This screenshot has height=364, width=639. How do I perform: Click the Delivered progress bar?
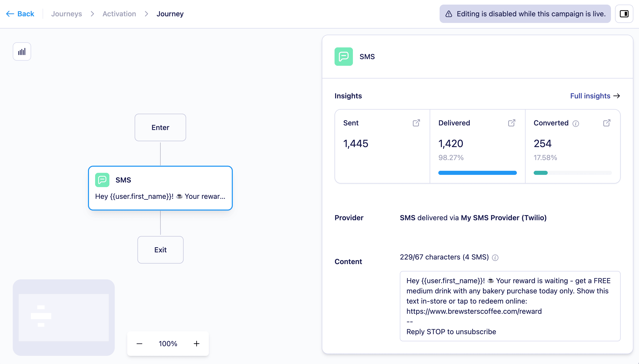point(477,173)
